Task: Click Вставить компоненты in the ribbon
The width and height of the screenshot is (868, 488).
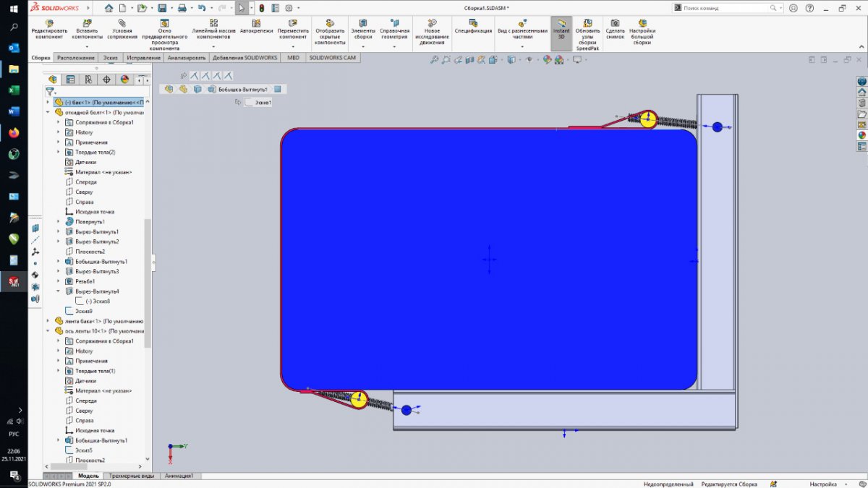Action: (87, 30)
